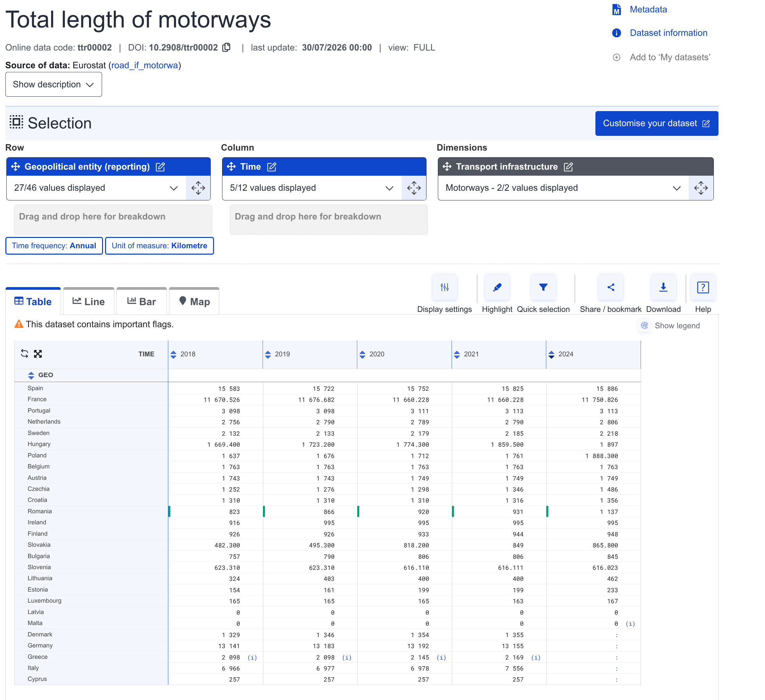Open Quick selection filter icon
The height and width of the screenshot is (700, 765).
point(543,287)
